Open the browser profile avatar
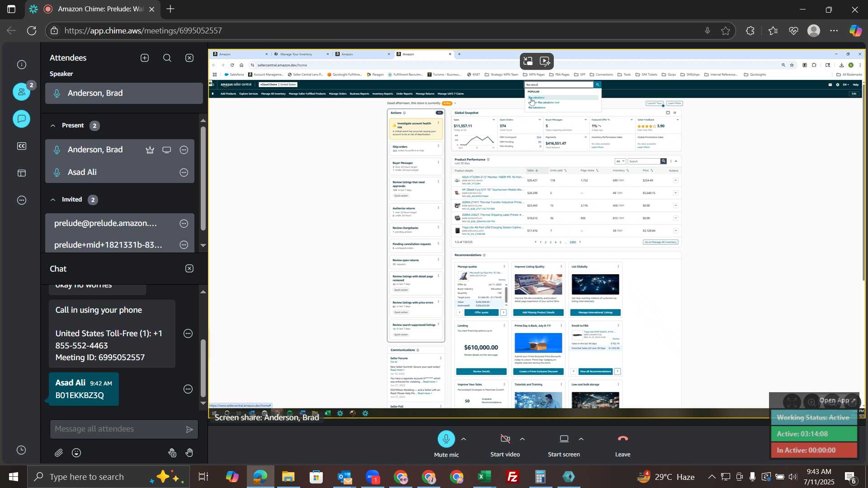This screenshot has height=488, width=868. pos(814,31)
